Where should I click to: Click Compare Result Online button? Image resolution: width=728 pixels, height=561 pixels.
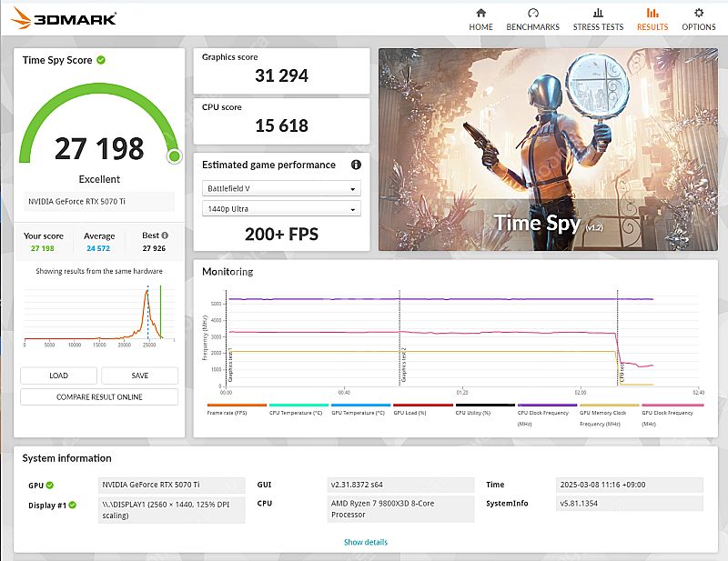click(99, 396)
